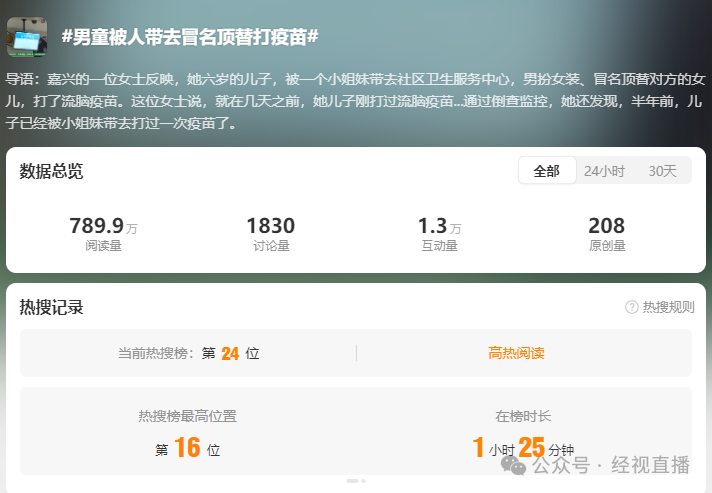This screenshot has width=712, height=493.
Task: Click the 208 原创量 statistic
Action: click(606, 233)
